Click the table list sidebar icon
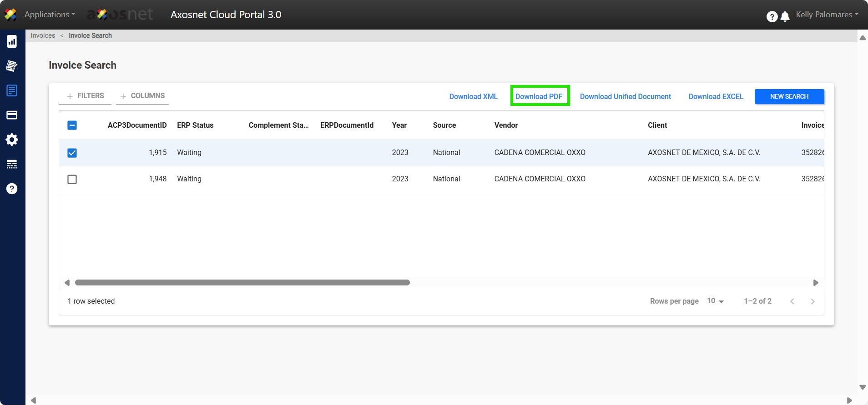Screen dimensions: 868x405 (12, 164)
